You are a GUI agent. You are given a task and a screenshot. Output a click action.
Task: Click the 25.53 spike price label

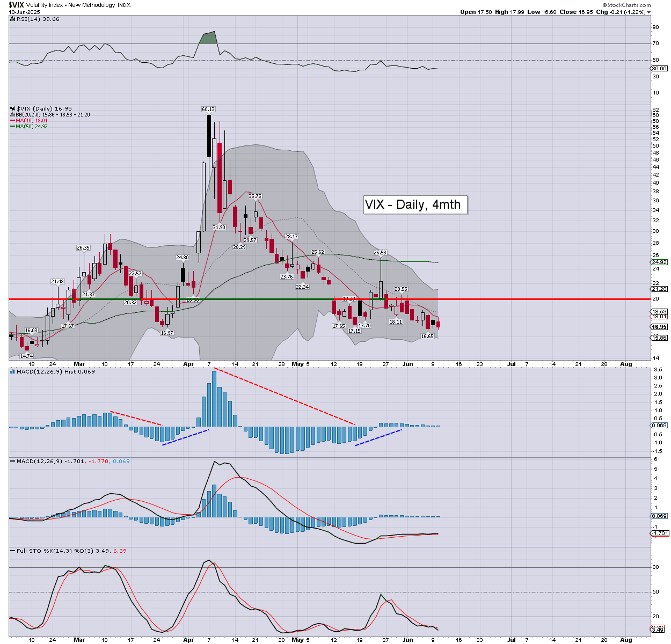tap(380, 252)
